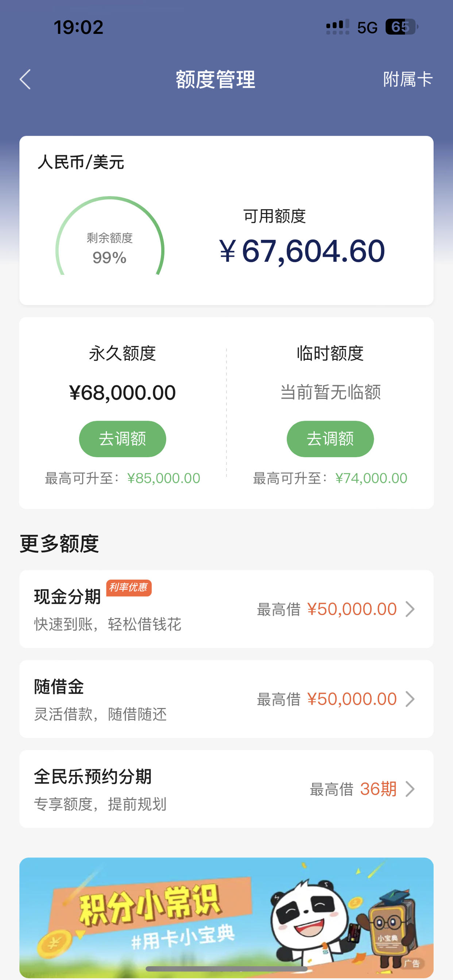453x980 pixels.
Task: Open the 随借金 row chevron
Action: pos(410,699)
